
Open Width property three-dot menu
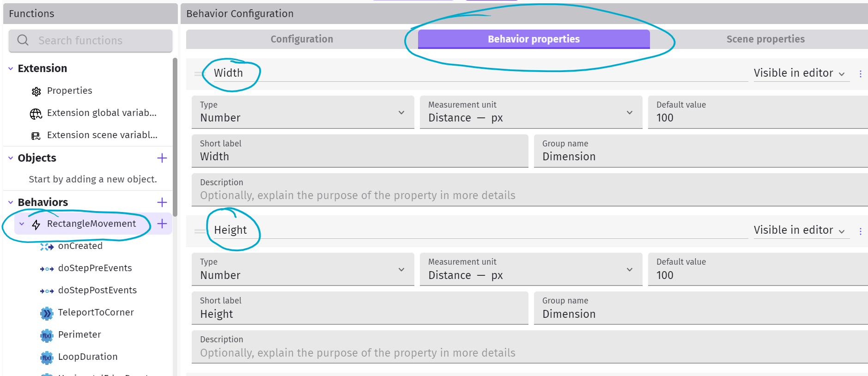click(860, 74)
